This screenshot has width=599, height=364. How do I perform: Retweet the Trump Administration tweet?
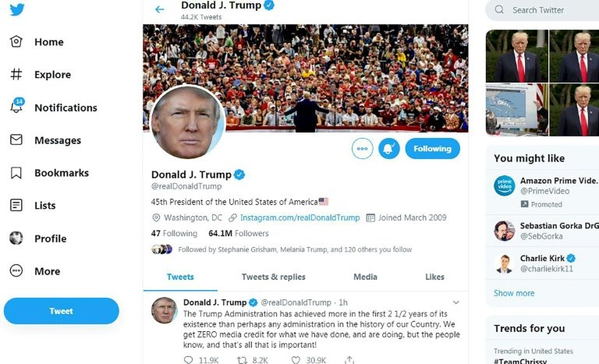tap(243, 360)
